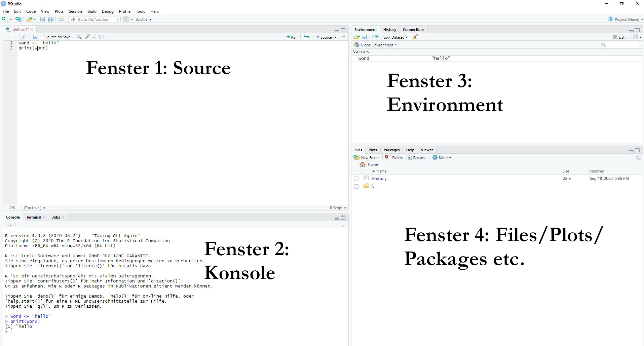
Task: Click the New Folder button
Action: click(367, 158)
